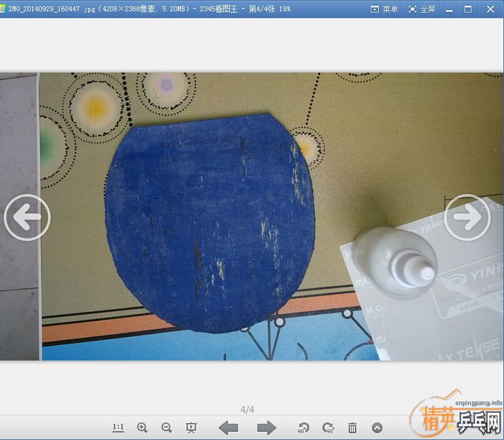Click the 1:1 actual size icon
Screen dimensions: 504x440
(118, 427)
